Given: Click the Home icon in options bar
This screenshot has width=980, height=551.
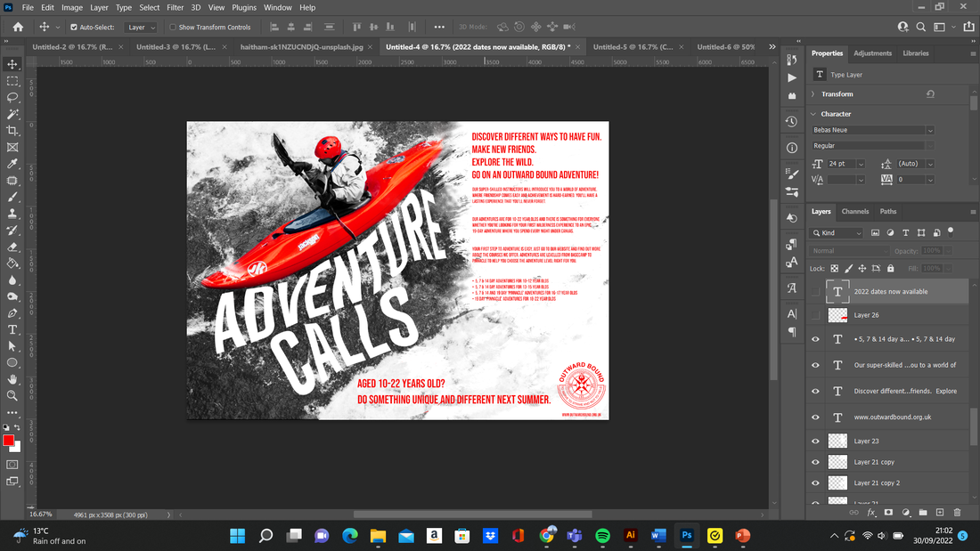Looking at the screenshot, I should pos(18,27).
